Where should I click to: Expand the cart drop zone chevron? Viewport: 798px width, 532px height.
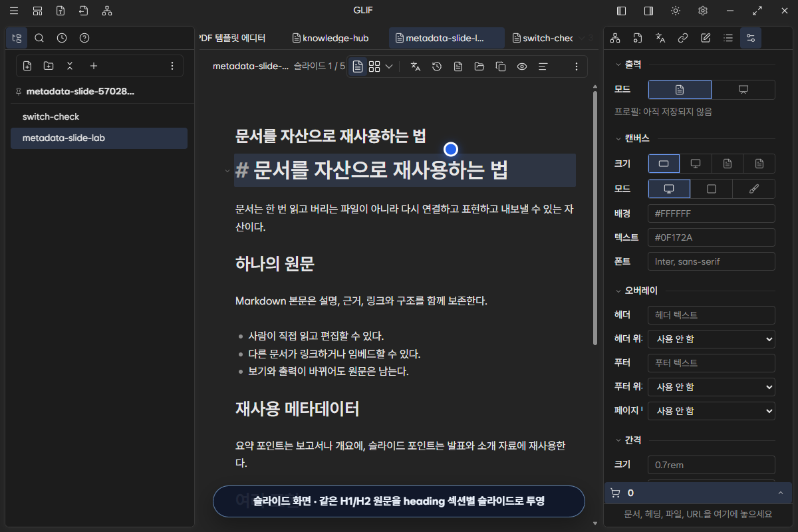[780, 493]
